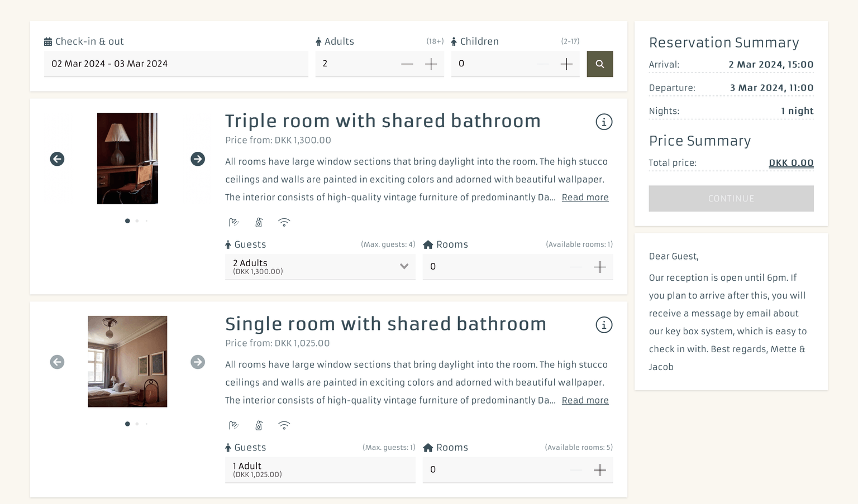Click the Triple room wifi amenity icon
Image resolution: width=858 pixels, height=504 pixels.
tap(284, 223)
